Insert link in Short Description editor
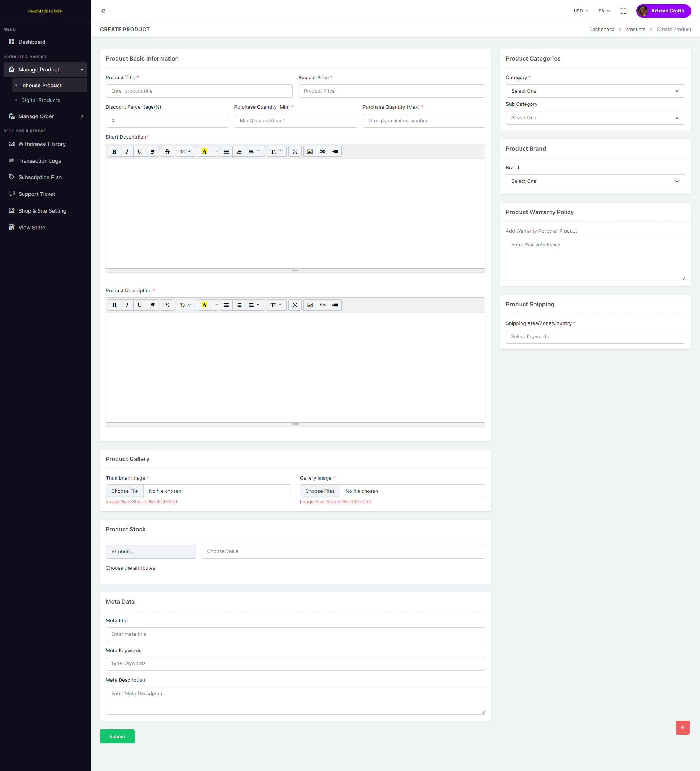The height and width of the screenshot is (771, 700). pyautogui.click(x=322, y=151)
